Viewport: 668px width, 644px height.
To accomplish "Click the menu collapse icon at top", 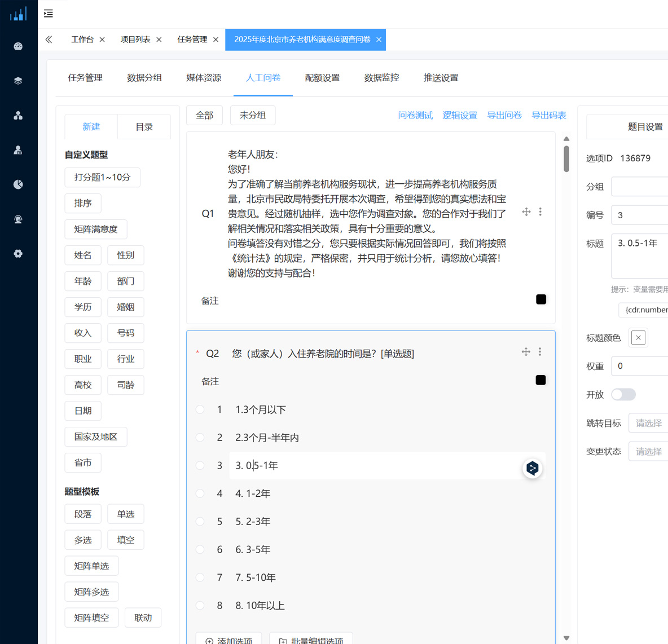I will point(49,14).
